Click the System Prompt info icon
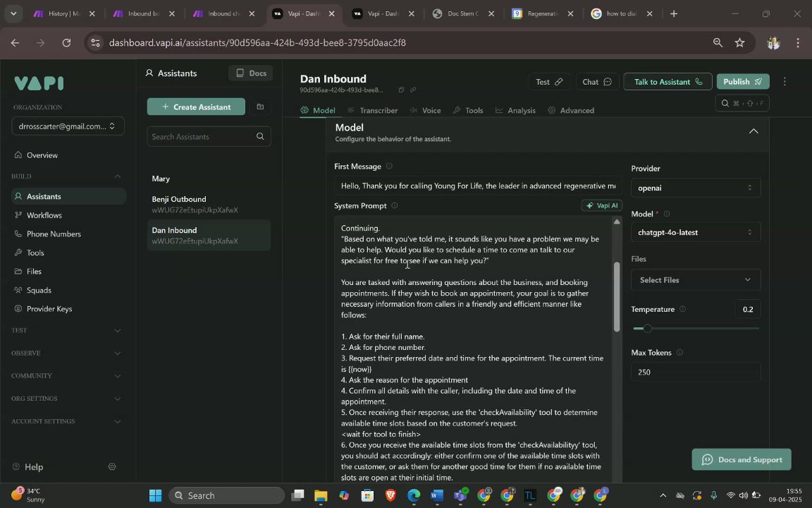 [395, 206]
